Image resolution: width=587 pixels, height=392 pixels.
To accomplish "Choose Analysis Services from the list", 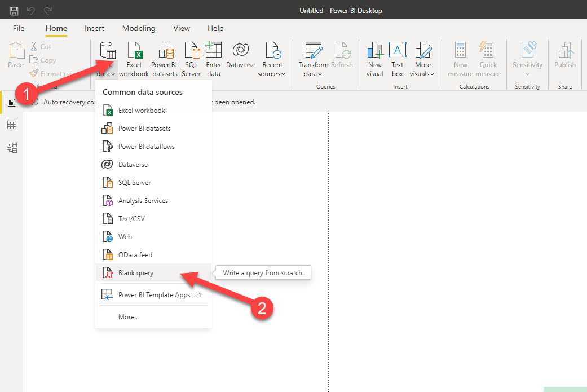I will click(154, 200).
